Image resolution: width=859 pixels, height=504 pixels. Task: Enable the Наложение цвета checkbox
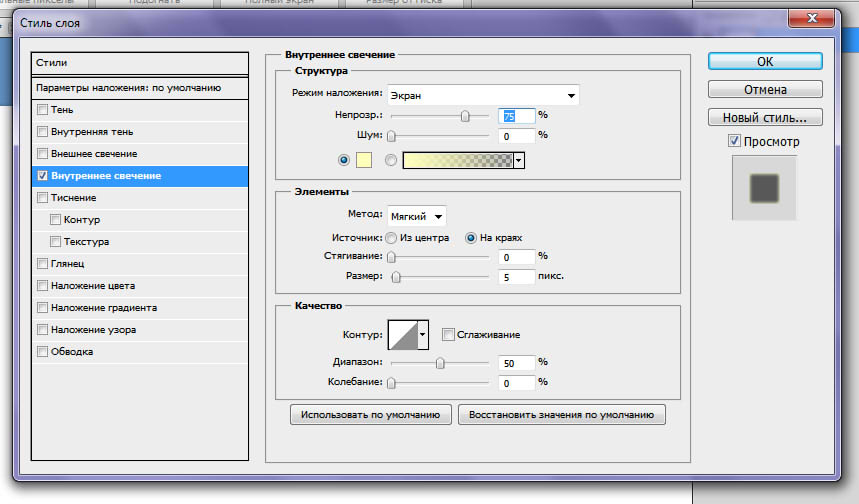pyautogui.click(x=42, y=285)
